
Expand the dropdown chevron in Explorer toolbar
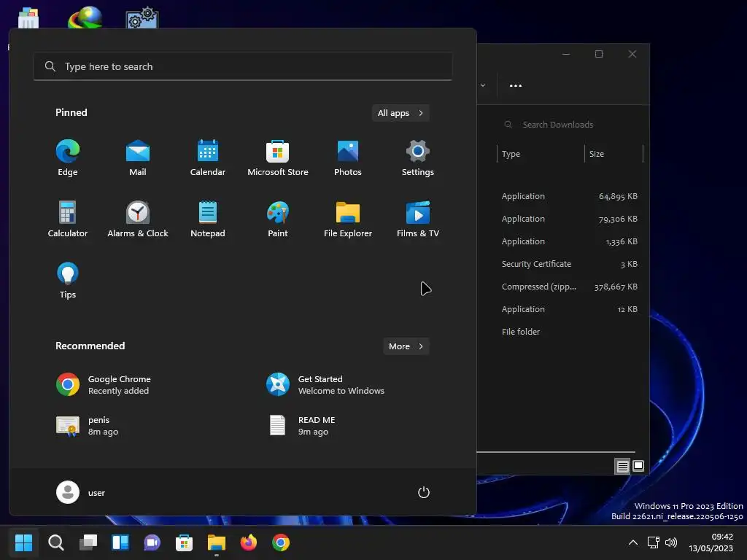tap(483, 86)
